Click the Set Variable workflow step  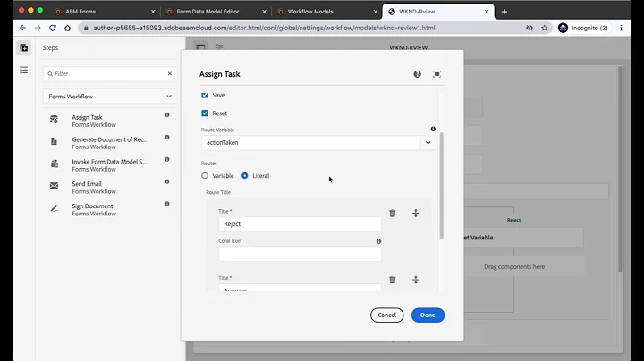[x=523, y=238]
